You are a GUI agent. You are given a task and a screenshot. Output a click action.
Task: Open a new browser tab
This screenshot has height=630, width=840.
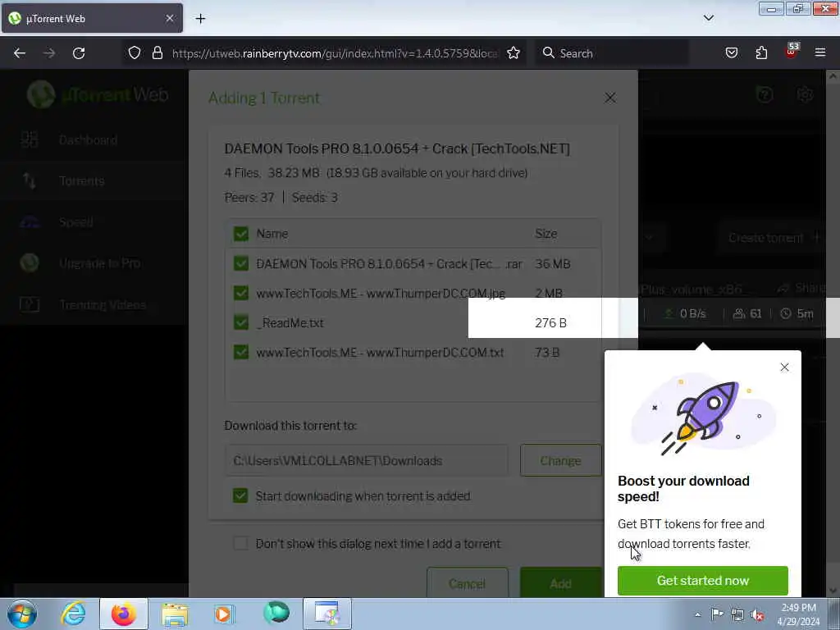point(200,19)
